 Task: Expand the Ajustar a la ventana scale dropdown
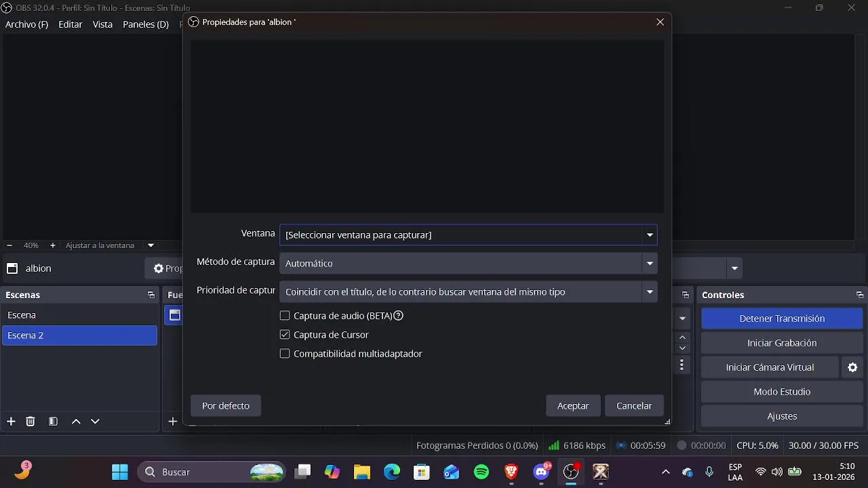tap(151, 245)
